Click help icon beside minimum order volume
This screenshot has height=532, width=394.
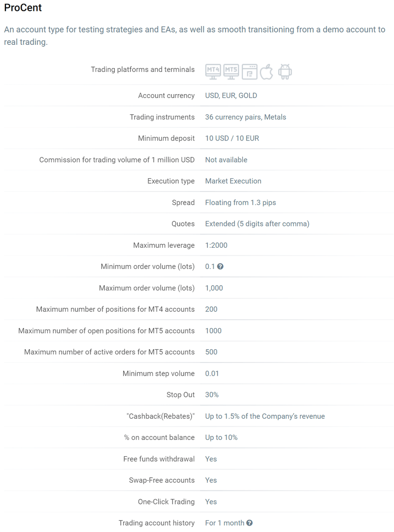[x=220, y=266]
